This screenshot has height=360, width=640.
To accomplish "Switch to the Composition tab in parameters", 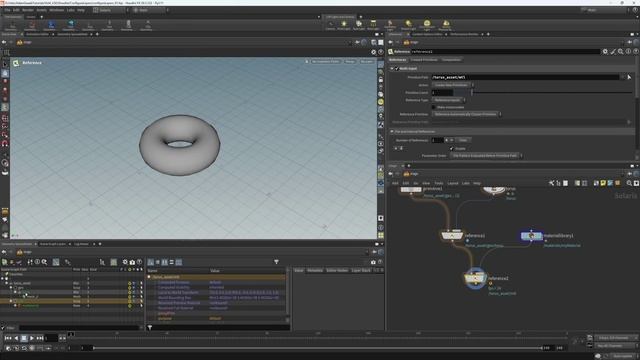I will [x=451, y=60].
